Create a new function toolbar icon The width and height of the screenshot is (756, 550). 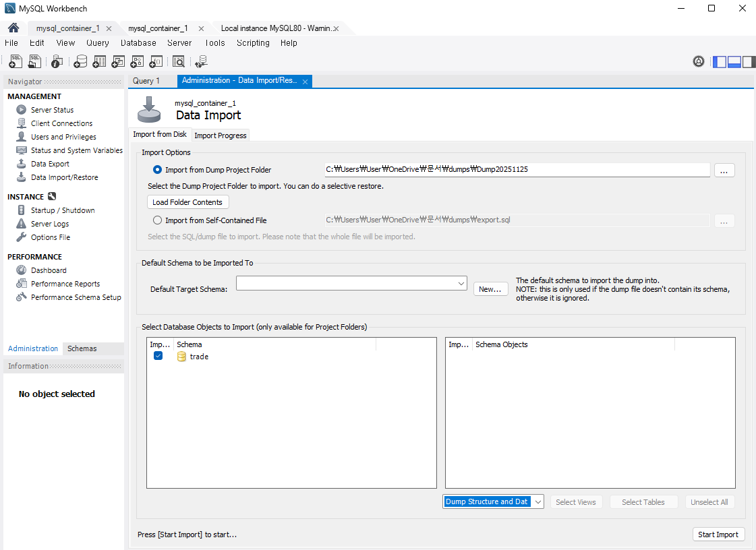point(156,61)
